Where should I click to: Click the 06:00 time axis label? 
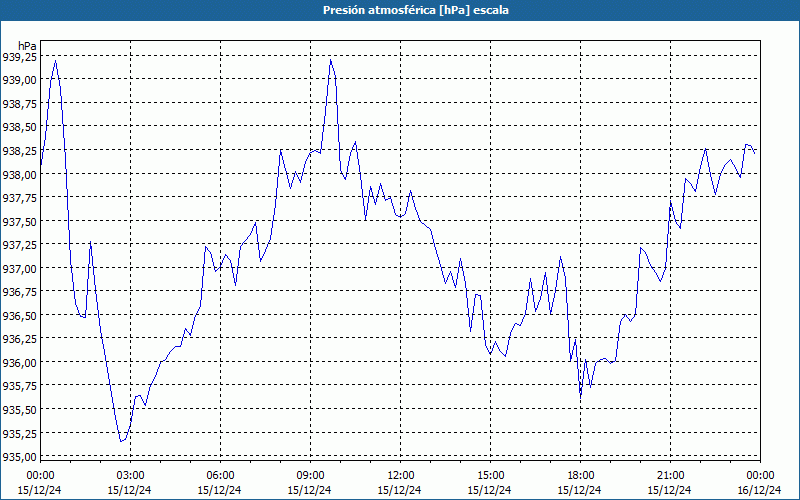(220, 476)
